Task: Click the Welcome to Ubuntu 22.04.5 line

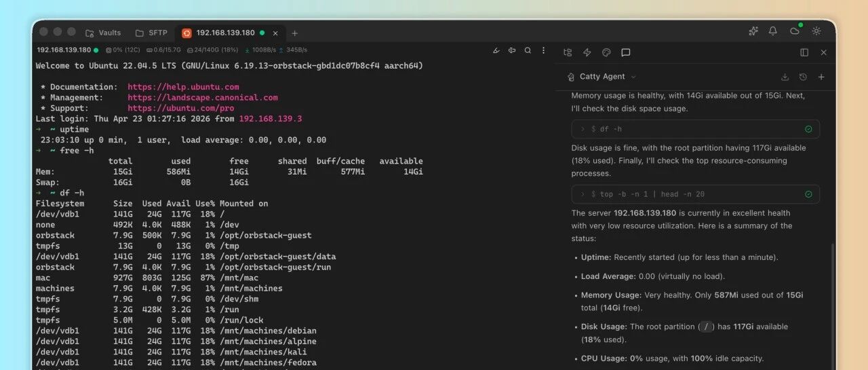Action: pos(229,66)
